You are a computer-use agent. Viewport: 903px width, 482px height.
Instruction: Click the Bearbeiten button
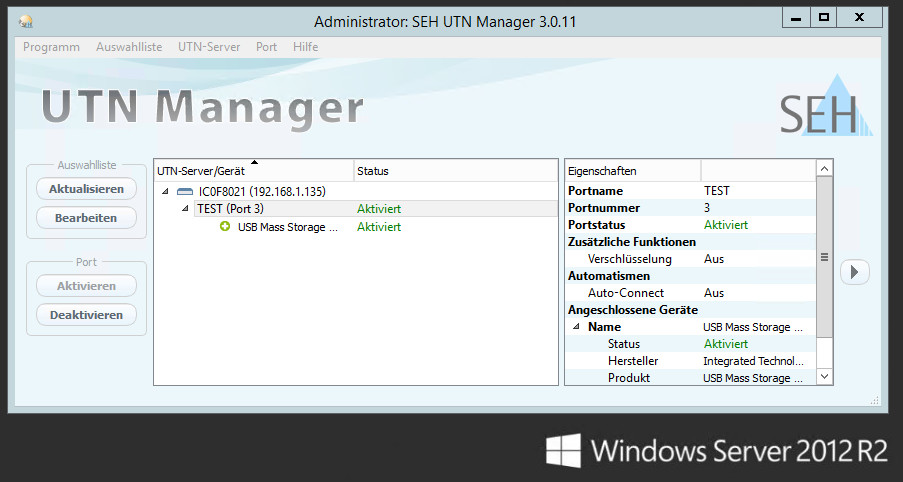(x=86, y=218)
